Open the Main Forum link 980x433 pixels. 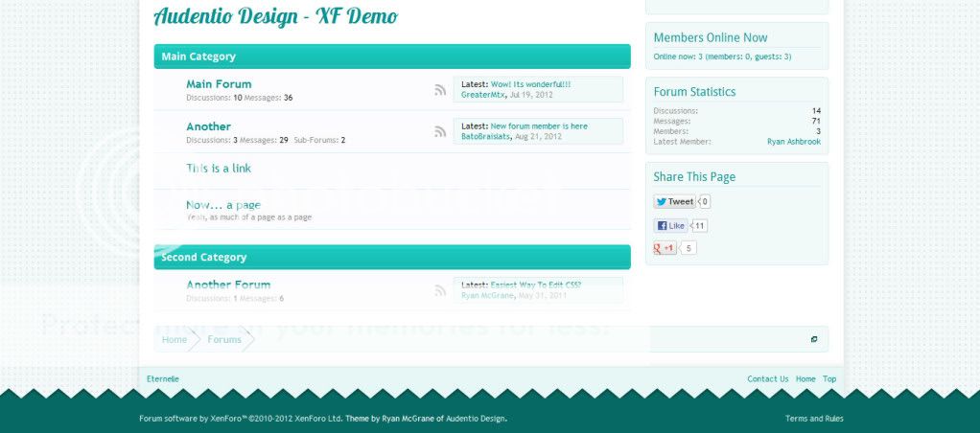(x=219, y=84)
